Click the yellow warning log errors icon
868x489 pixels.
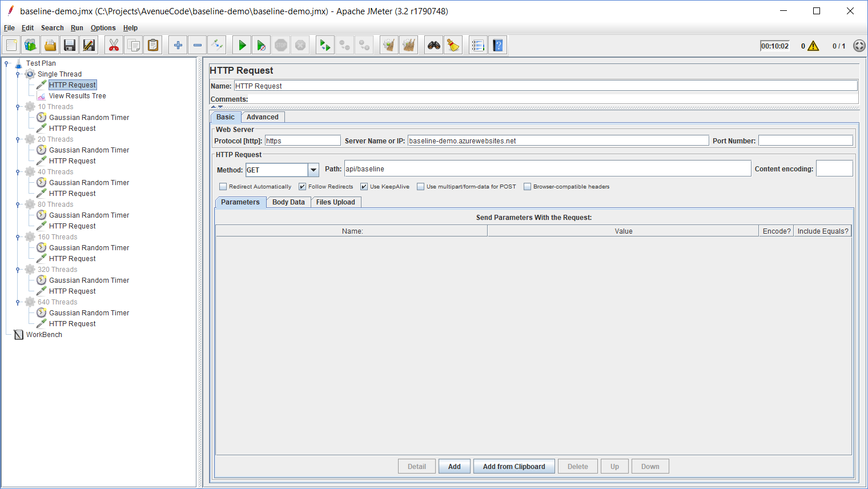[x=813, y=46]
